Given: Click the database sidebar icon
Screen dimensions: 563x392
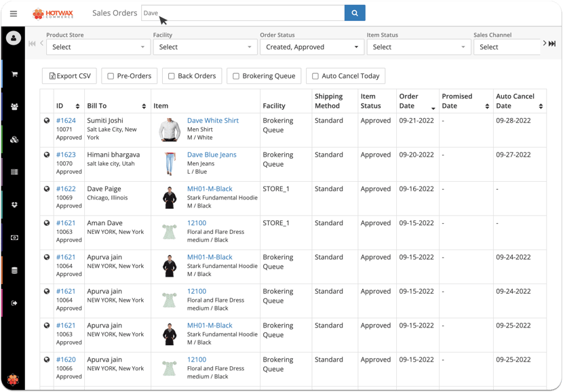Looking at the screenshot, I should (14, 271).
